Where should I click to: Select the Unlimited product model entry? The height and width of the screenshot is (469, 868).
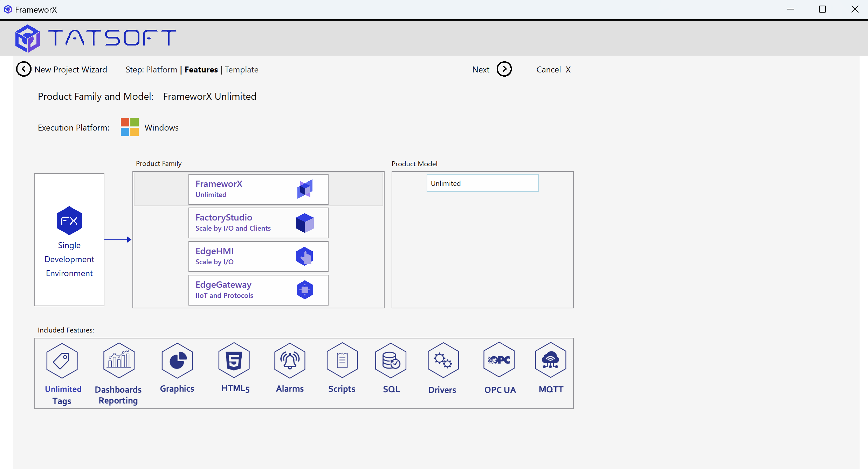click(482, 183)
